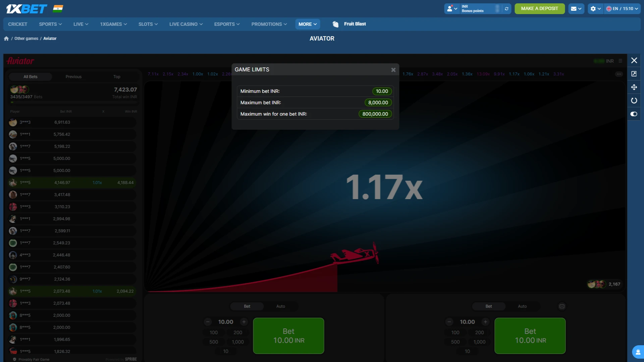
Task: Click the MAKE A DEPOSIT button
Action: tap(539, 8)
